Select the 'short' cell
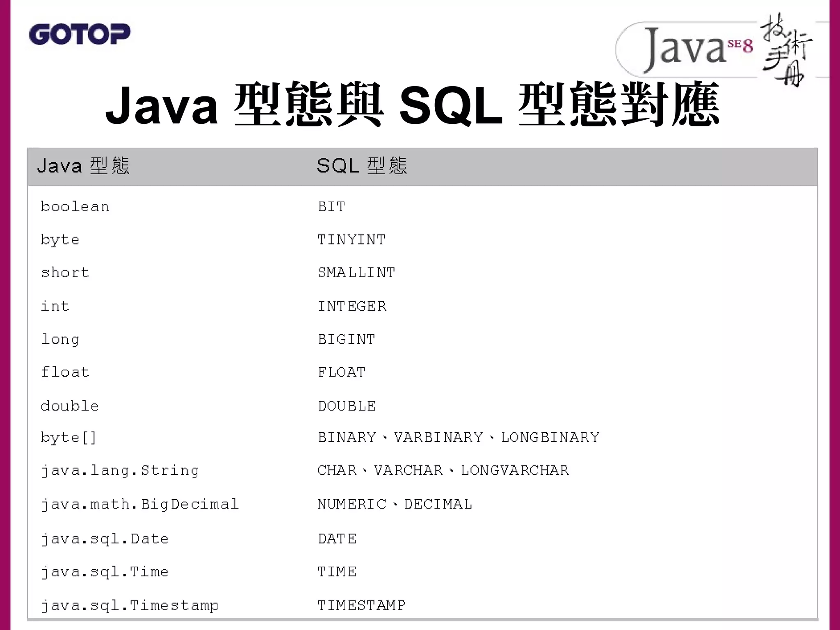The height and width of the screenshot is (630, 840). pyautogui.click(x=65, y=272)
